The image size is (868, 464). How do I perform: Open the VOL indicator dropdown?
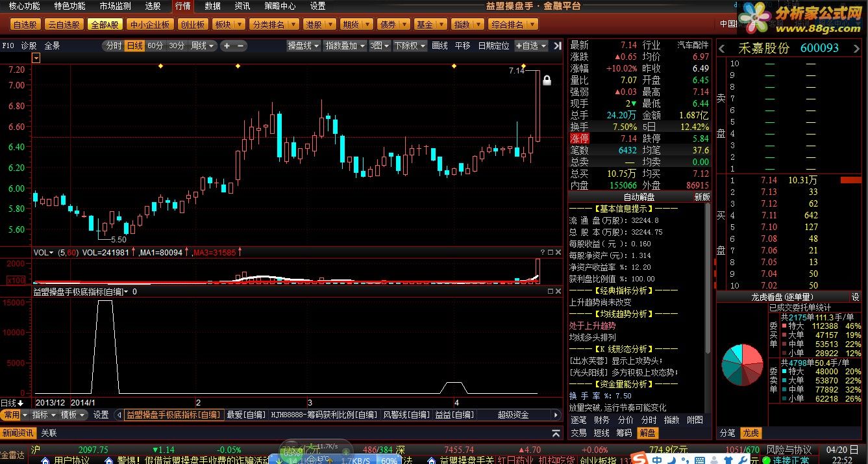[43, 252]
